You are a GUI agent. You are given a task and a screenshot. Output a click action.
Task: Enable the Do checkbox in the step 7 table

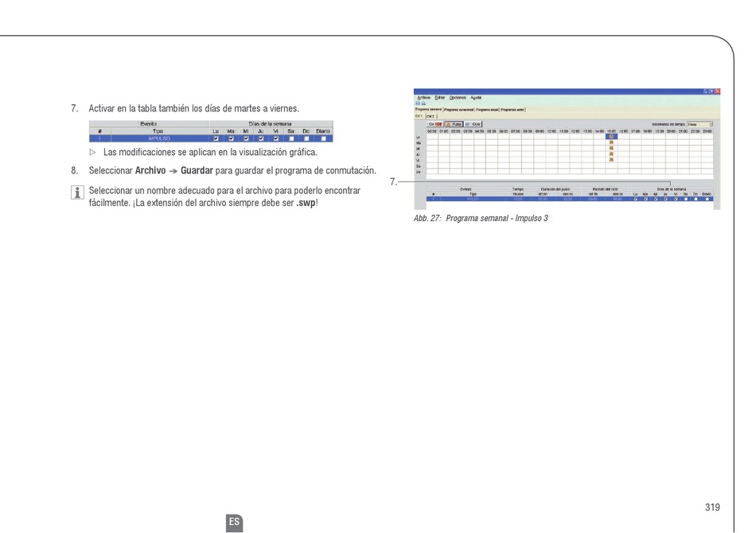tap(306, 138)
